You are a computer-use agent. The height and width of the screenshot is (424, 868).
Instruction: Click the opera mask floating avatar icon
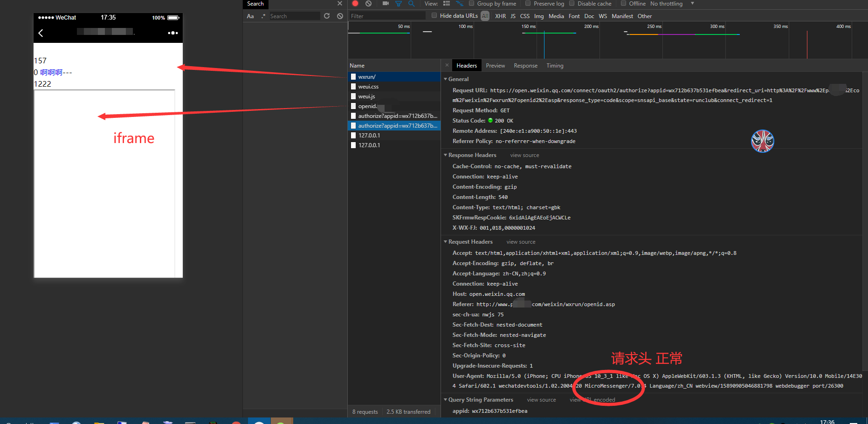(x=763, y=141)
